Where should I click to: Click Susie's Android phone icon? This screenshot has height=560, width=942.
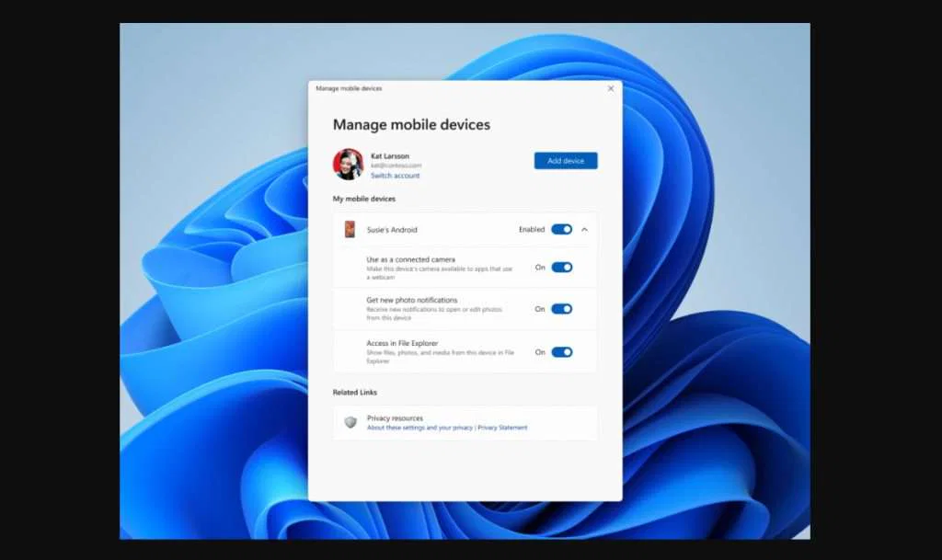click(350, 229)
